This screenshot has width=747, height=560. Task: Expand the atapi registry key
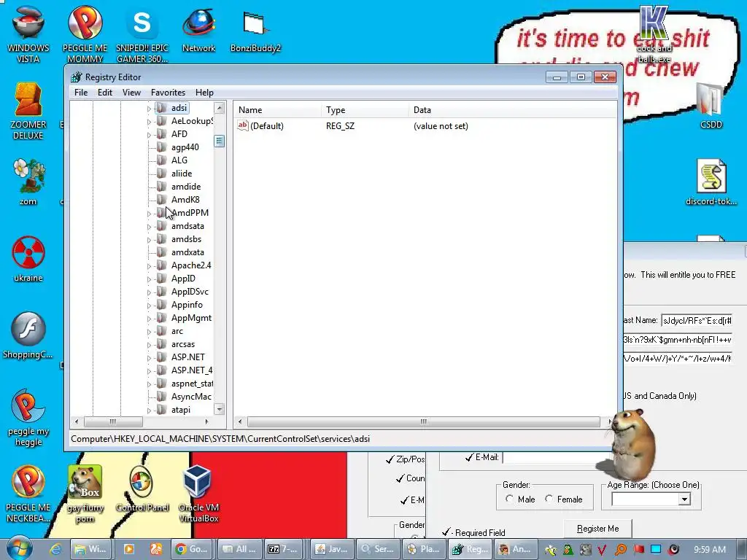[x=149, y=411]
